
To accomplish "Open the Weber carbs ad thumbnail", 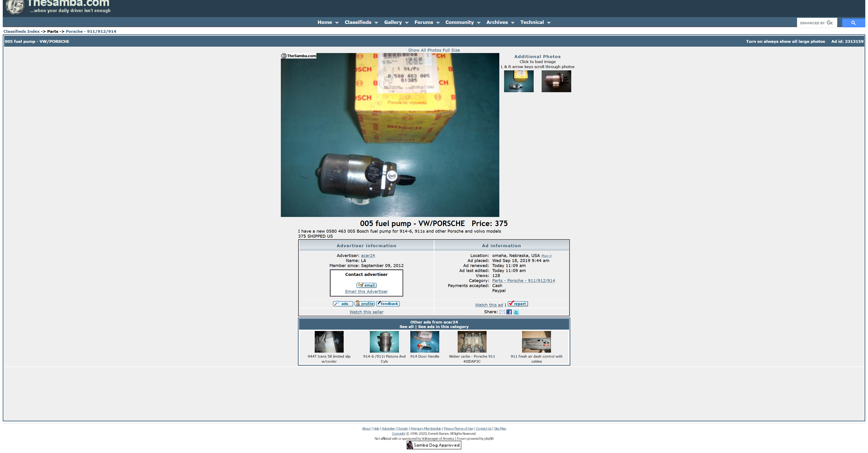I will [x=472, y=341].
